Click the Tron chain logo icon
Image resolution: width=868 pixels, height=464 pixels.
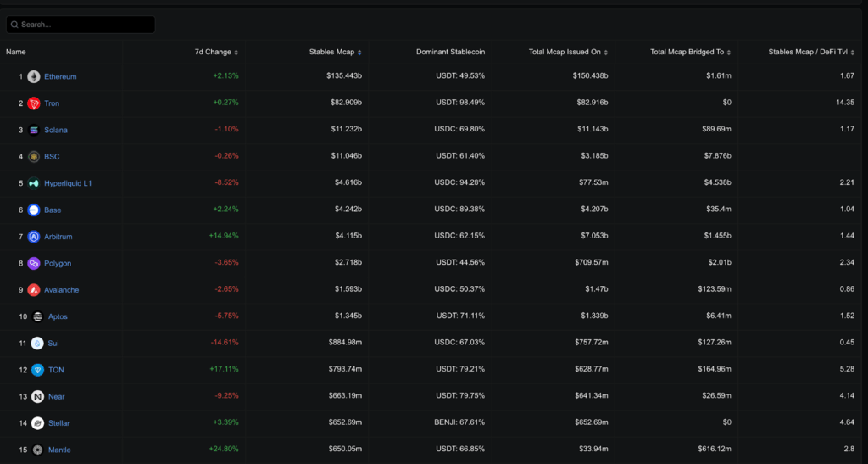click(x=34, y=103)
